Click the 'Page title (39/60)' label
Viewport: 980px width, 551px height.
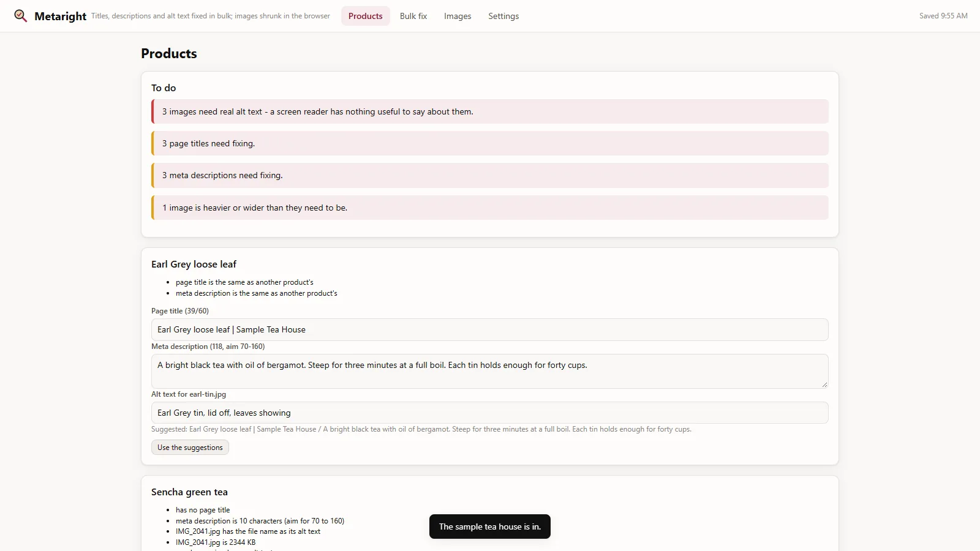180,311
